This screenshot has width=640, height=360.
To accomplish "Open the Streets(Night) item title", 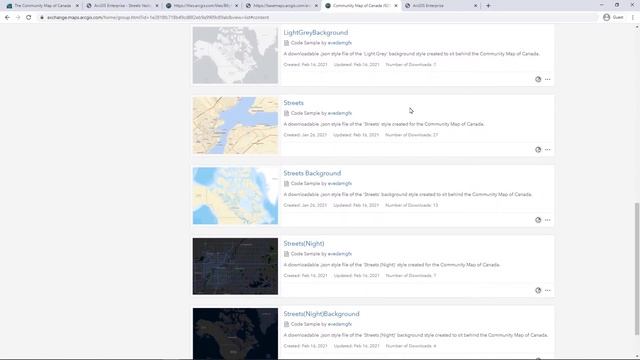I will pos(304,243).
